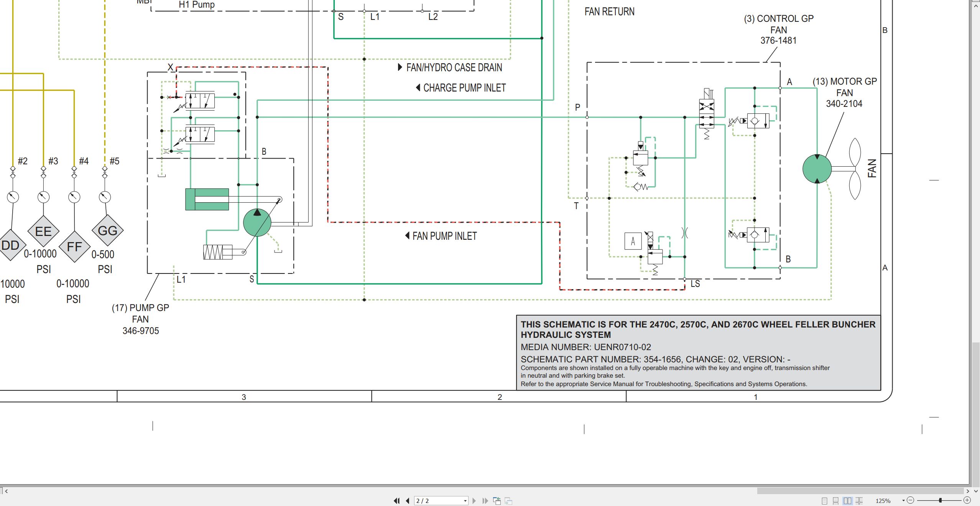The width and height of the screenshot is (980, 506).
Task: Click the FAN RETURN label
Action: point(609,12)
